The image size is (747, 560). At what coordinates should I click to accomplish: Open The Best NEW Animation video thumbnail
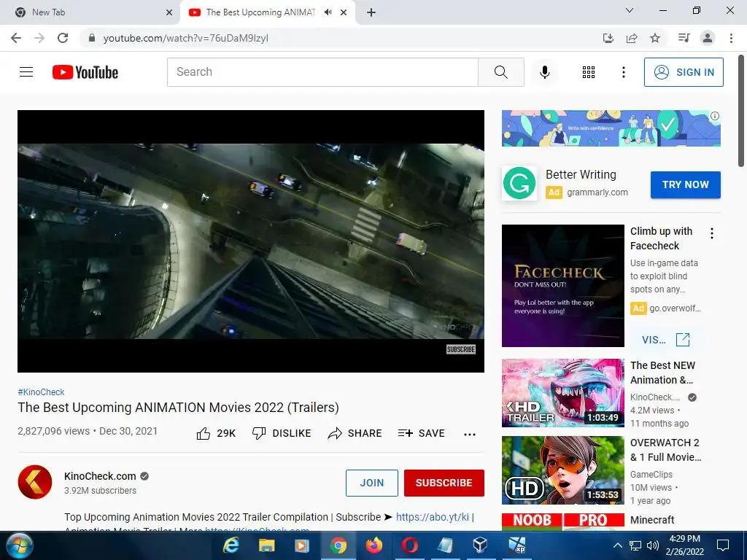pos(562,393)
